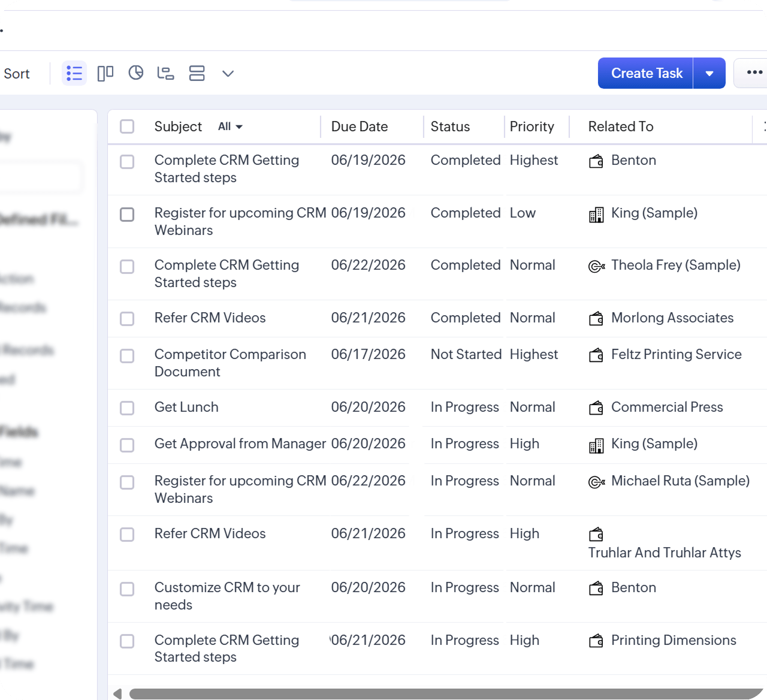Click deal icon beside Commercial Press
Viewport: 767px width, 700px height.
(x=596, y=408)
